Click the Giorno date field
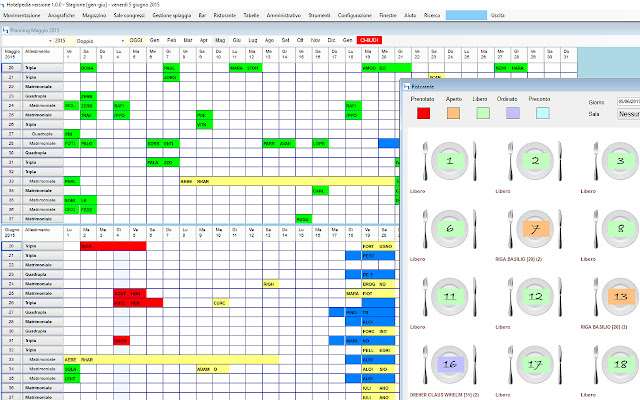640x400 pixels. (x=628, y=101)
